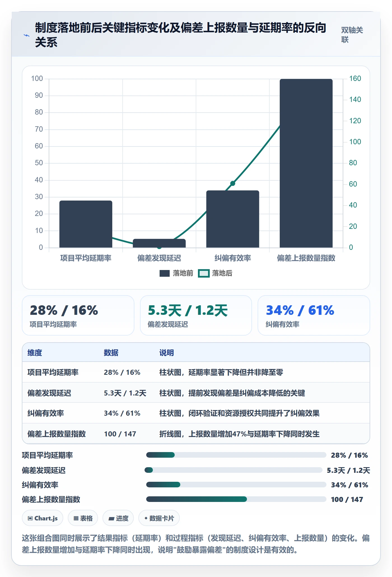Click the 偏差发现延迟 progress bar
This screenshot has width=392, height=577.
[234, 470]
